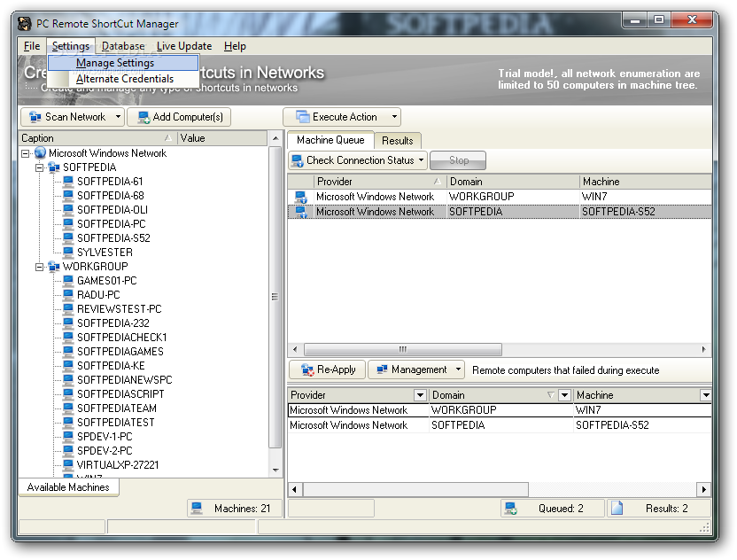Choose Manage Settings from the menu
The height and width of the screenshot is (560, 737).
pos(123,63)
